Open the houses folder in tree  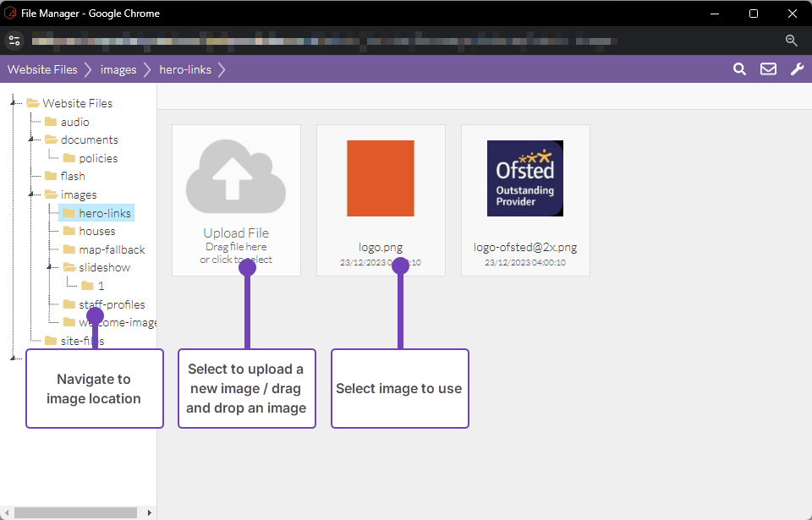pyautogui.click(x=96, y=231)
